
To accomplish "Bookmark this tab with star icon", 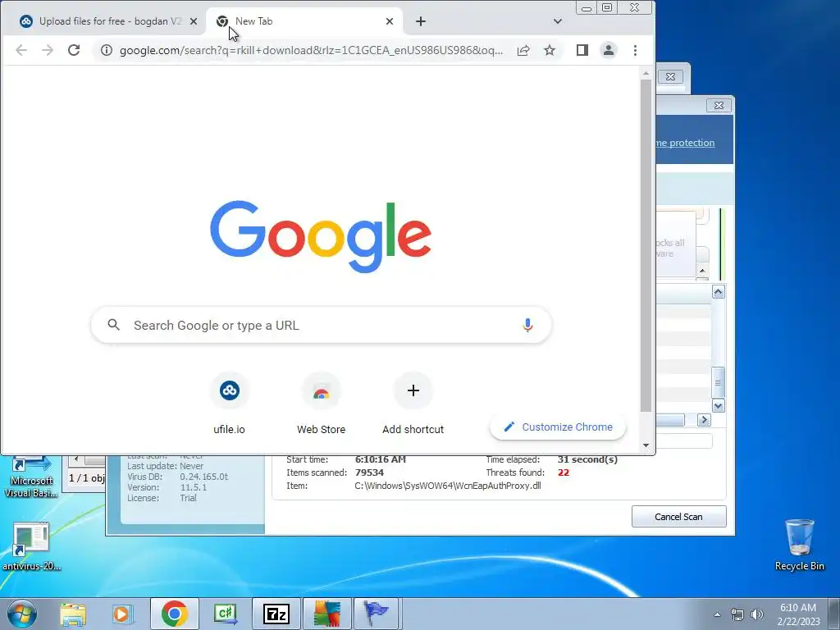I will coord(550,50).
